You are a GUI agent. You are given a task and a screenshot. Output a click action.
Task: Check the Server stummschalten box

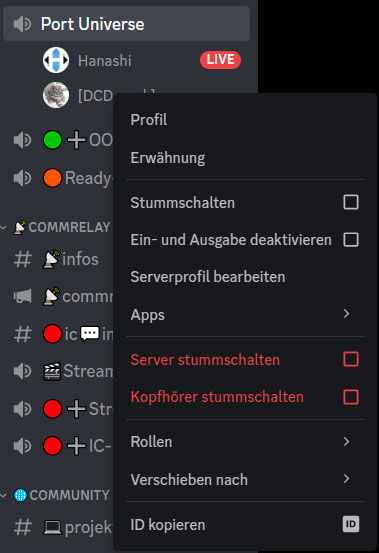(351, 359)
